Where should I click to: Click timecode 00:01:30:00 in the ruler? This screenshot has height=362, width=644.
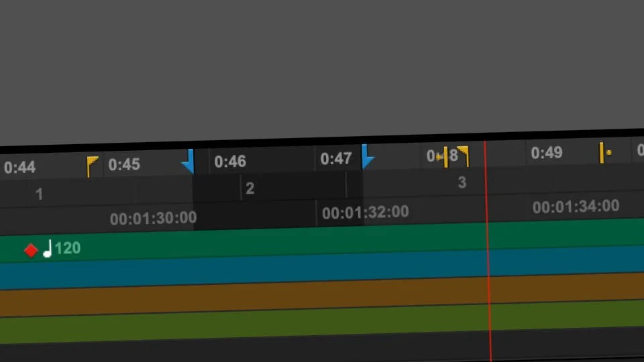click(153, 218)
